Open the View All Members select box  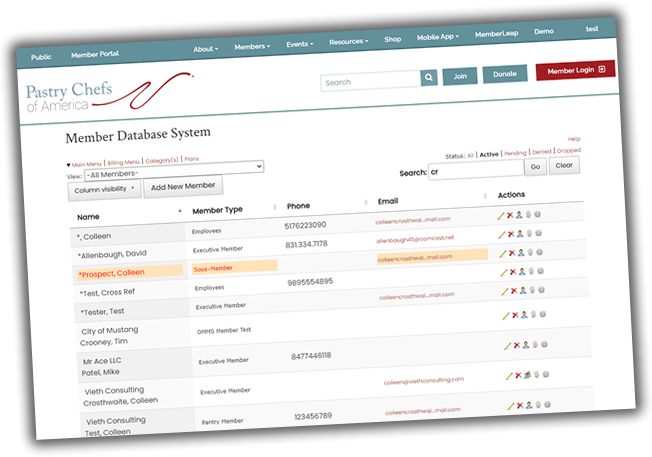(174, 170)
